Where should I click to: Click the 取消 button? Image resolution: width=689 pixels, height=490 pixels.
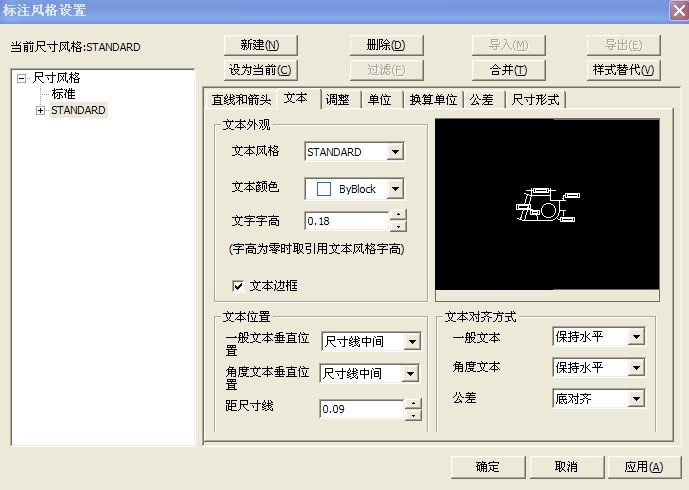(x=566, y=467)
